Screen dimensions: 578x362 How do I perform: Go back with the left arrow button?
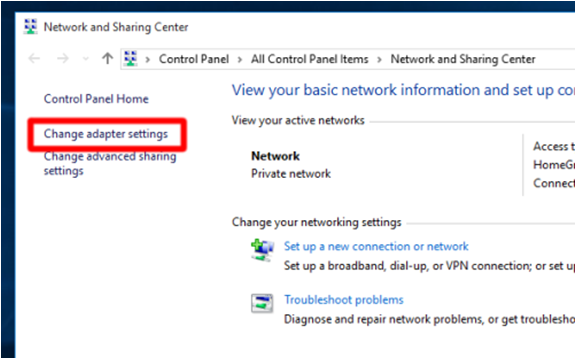pos(34,58)
